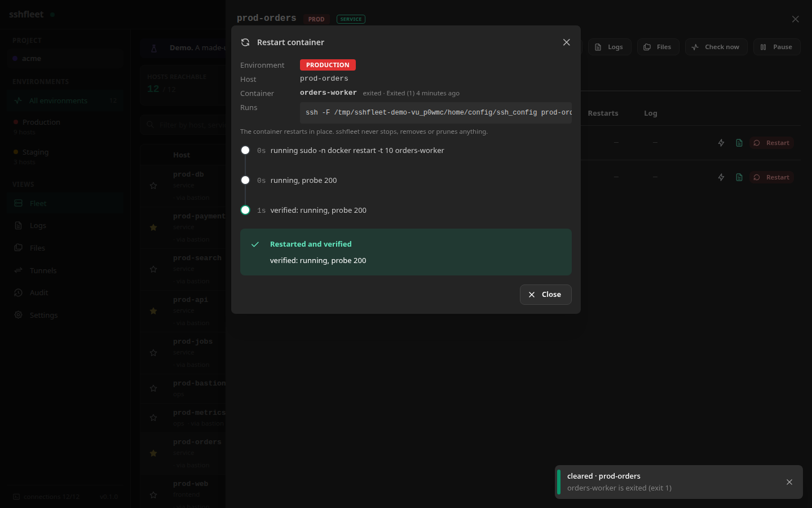Viewport: 812px width, 508px height.
Task: Toggle favorite star for prod-bastion
Action: point(153,388)
